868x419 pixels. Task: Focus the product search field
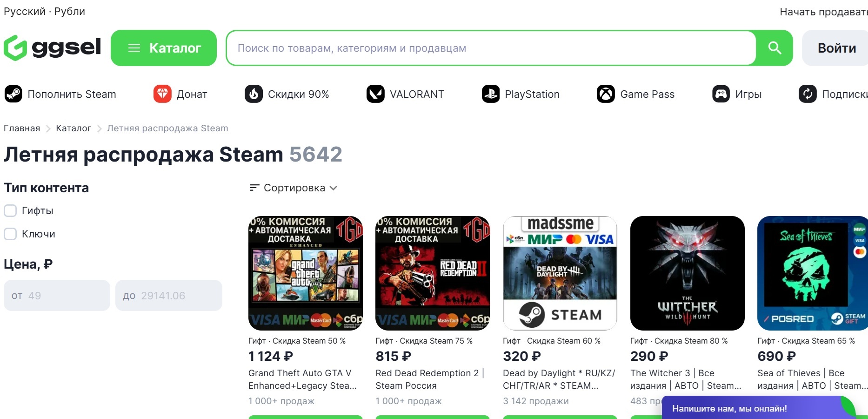point(491,48)
